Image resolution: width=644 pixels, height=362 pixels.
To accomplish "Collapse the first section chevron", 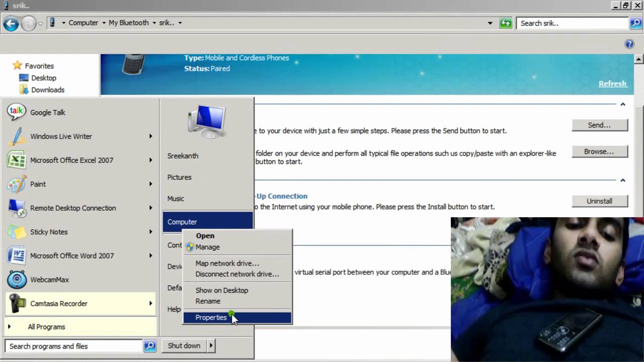I will [x=622, y=104].
